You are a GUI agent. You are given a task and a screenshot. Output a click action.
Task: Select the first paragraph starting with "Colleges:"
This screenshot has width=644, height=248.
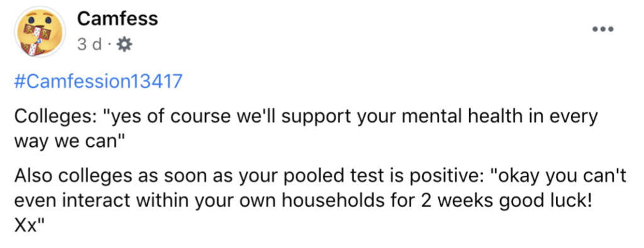[306, 129]
